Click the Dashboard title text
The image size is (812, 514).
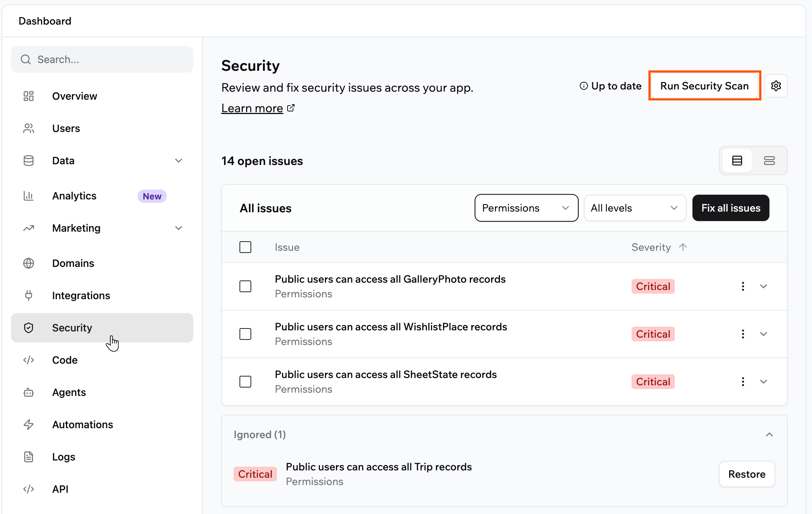coord(45,21)
